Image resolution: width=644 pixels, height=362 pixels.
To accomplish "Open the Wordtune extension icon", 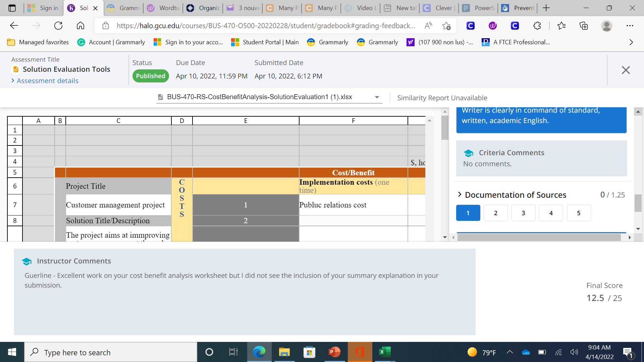I will pyautogui.click(x=493, y=25).
